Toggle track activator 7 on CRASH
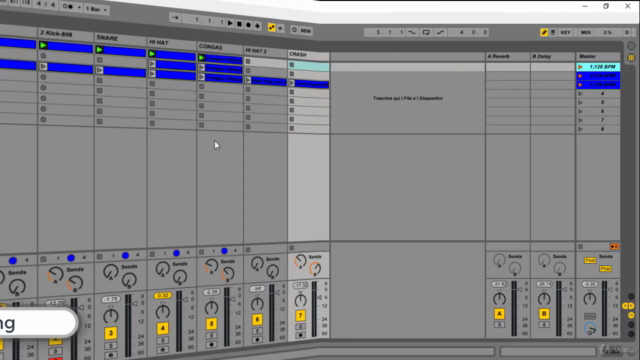640x360 pixels. 300,316
